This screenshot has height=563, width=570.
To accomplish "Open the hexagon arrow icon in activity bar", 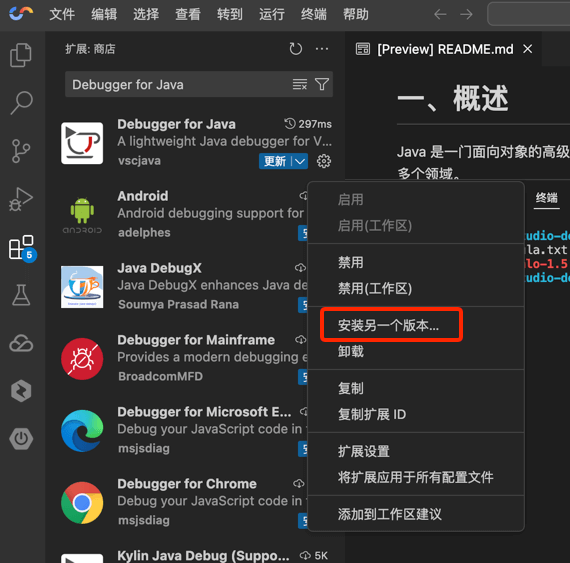I will [x=21, y=391].
